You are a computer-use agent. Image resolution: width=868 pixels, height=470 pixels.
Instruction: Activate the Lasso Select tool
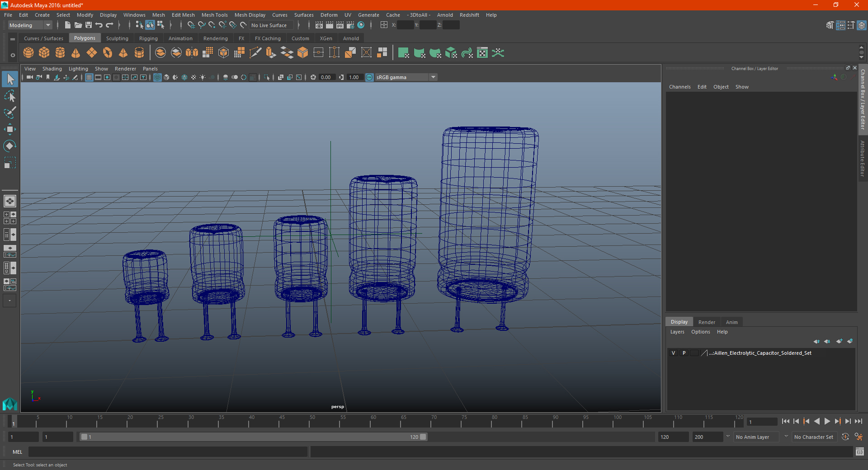tap(10, 96)
